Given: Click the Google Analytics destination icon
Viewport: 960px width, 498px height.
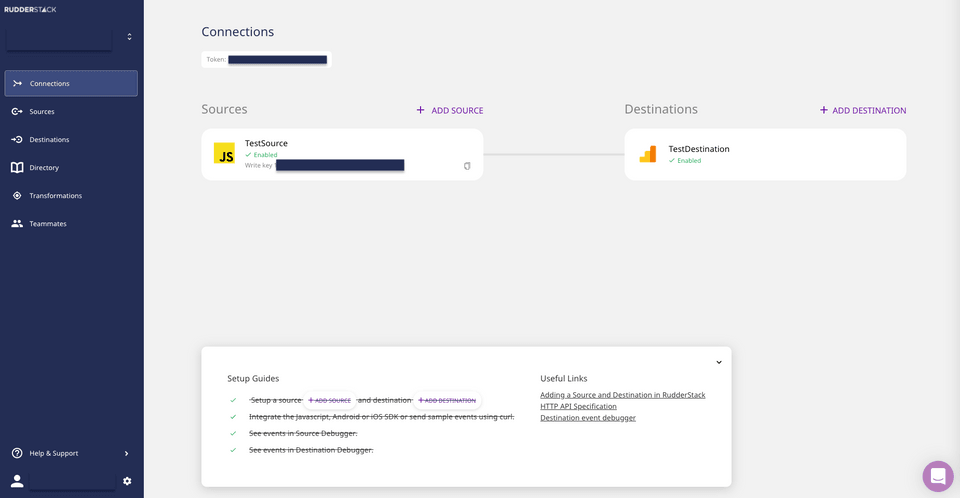Looking at the screenshot, I should click(648, 154).
